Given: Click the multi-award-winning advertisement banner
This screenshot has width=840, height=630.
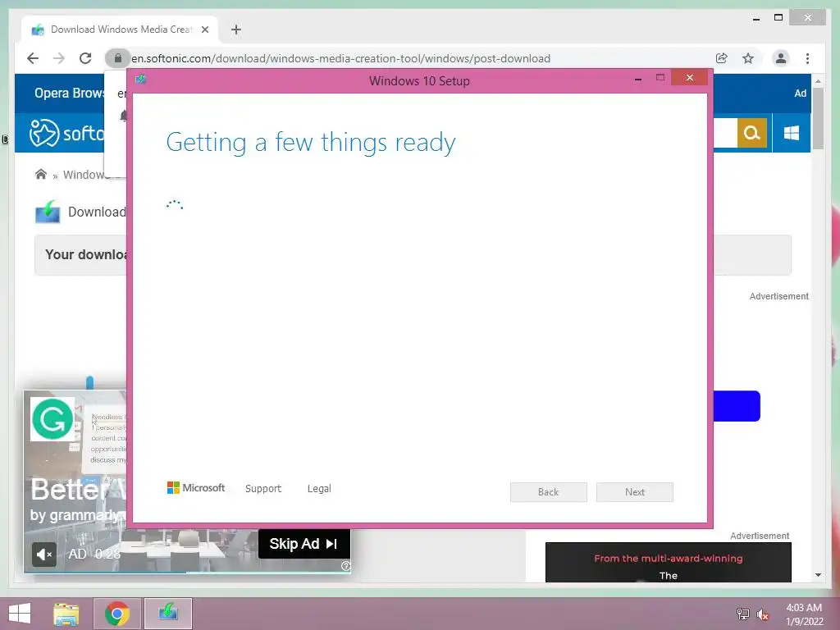Looking at the screenshot, I should point(668,563).
